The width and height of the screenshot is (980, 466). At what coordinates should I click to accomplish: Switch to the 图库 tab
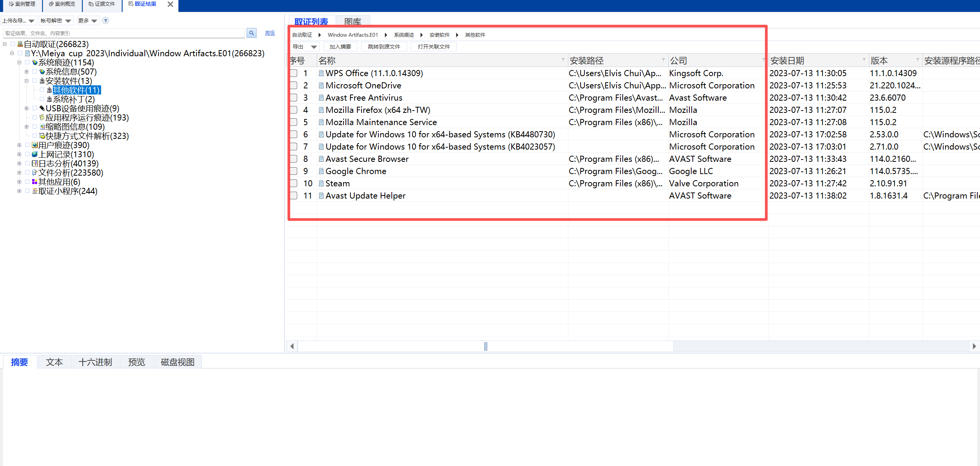tap(352, 21)
